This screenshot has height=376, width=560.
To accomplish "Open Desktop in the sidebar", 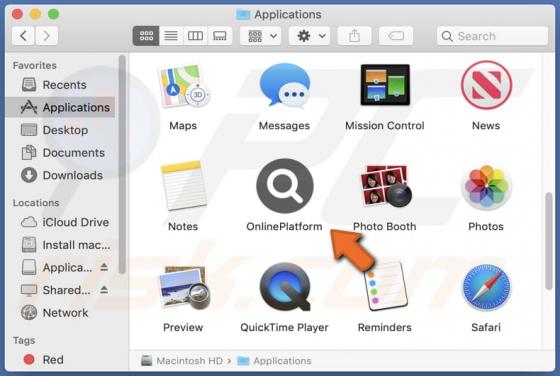I will (60, 130).
